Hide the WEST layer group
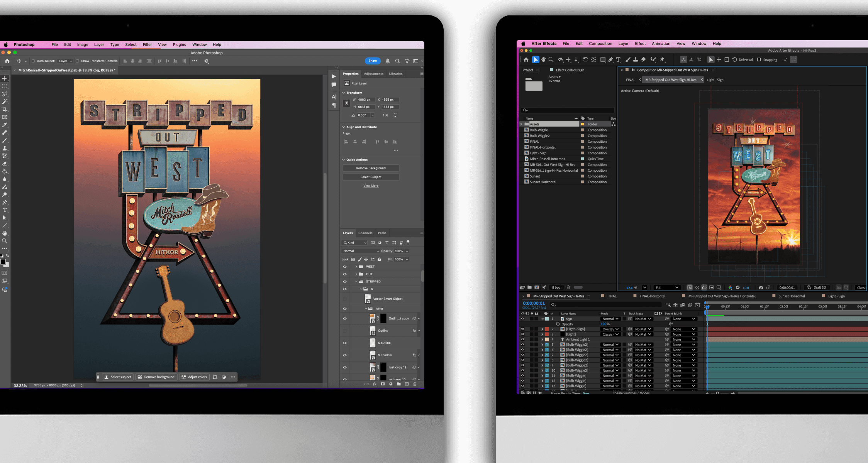The height and width of the screenshot is (463, 868). click(345, 267)
